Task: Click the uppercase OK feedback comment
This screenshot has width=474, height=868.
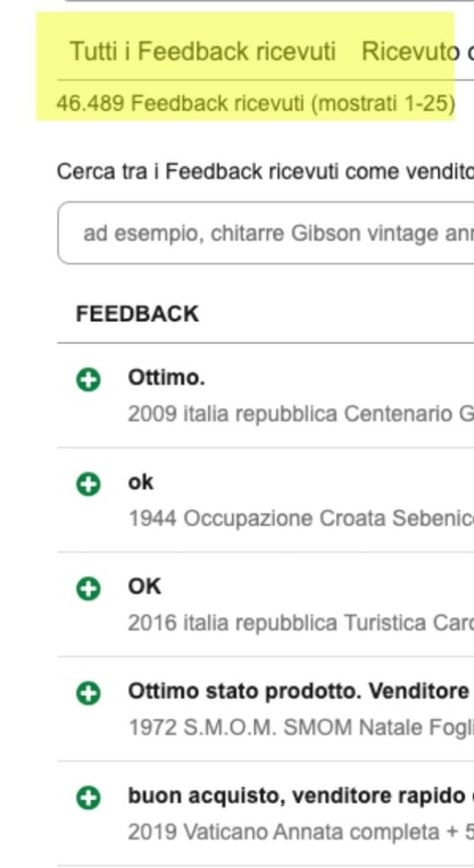Action: (144, 587)
